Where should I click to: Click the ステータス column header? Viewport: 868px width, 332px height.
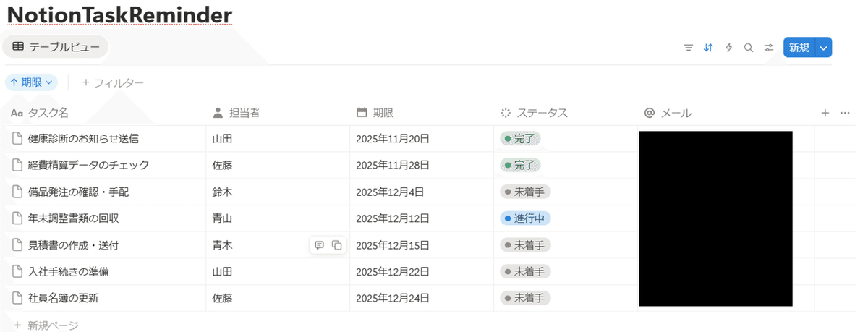coord(542,113)
